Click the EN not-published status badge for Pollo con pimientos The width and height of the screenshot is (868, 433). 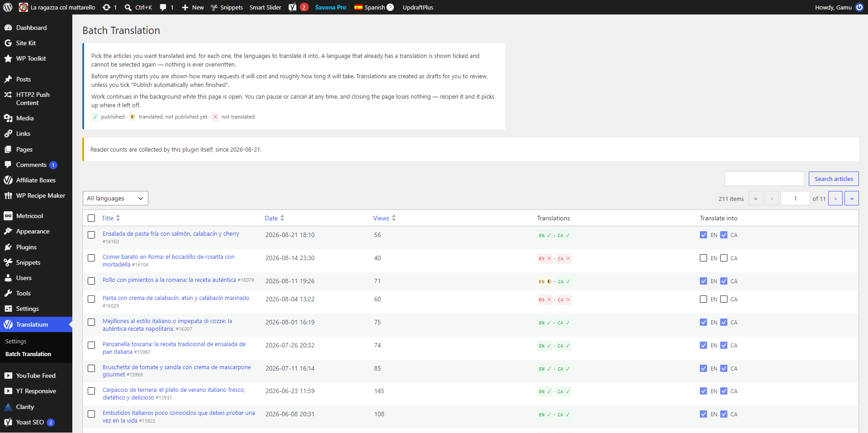coord(545,281)
